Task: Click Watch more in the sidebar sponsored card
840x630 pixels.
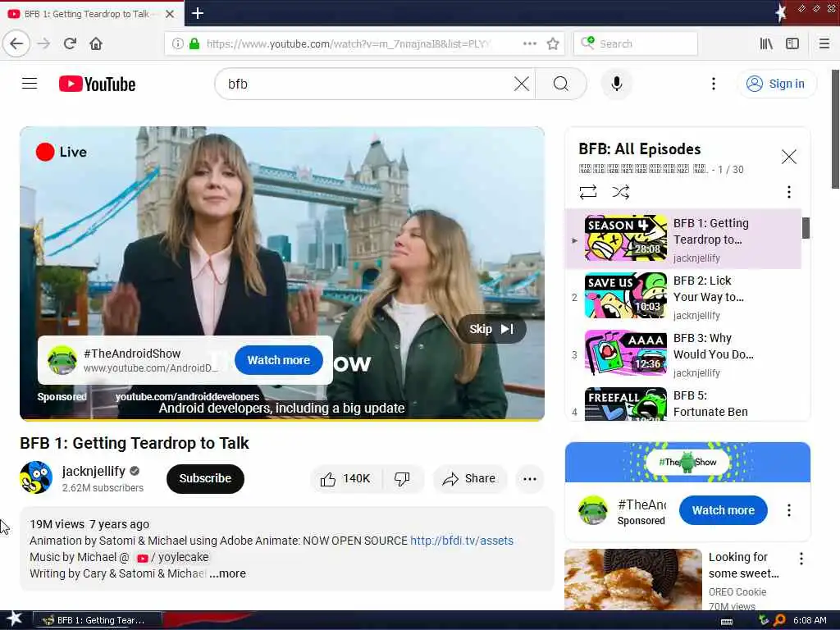Action: point(724,510)
